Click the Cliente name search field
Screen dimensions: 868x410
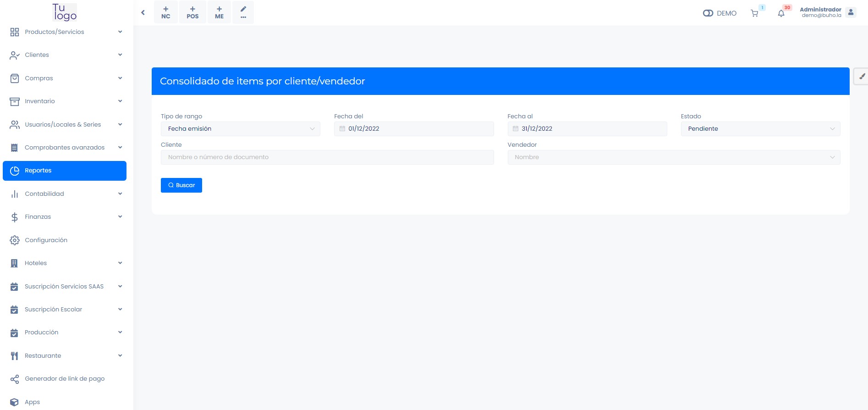pyautogui.click(x=327, y=157)
